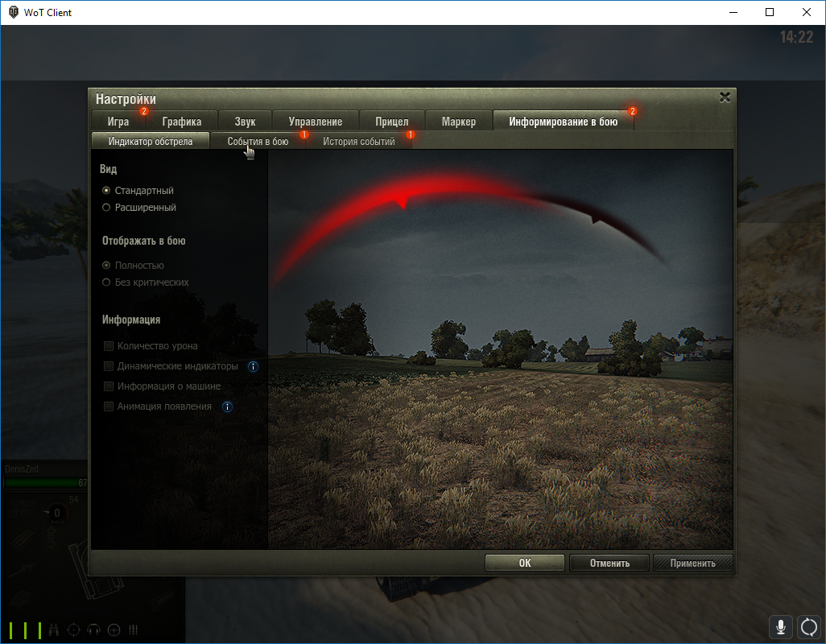
Task: Open the Информирование в бою tab
Action: (x=563, y=122)
